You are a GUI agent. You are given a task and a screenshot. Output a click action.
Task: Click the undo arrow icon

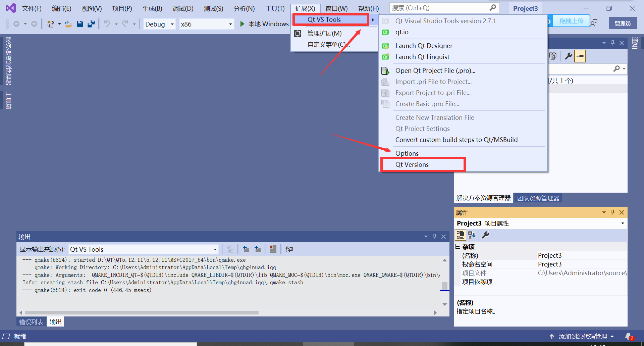(x=107, y=24)
